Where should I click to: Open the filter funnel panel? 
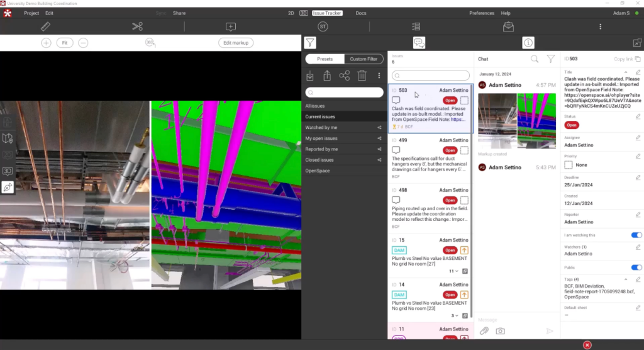coord(310,43)
